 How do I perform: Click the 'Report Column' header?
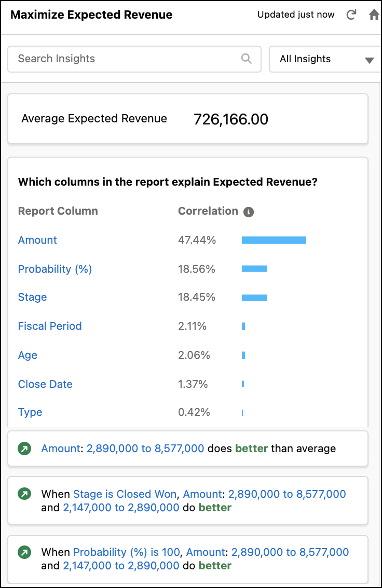(x=58, y=211)
